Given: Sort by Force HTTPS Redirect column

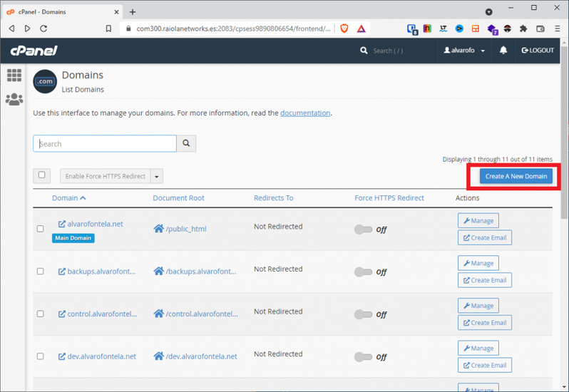Looking at the screenshot, I should coord(389,198).
